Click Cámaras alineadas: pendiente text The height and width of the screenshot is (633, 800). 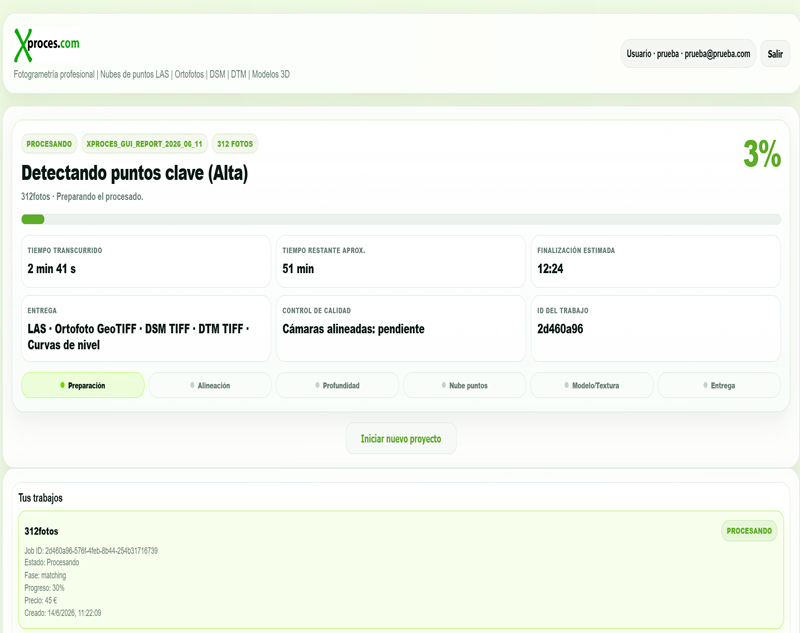tap(354, 329)
